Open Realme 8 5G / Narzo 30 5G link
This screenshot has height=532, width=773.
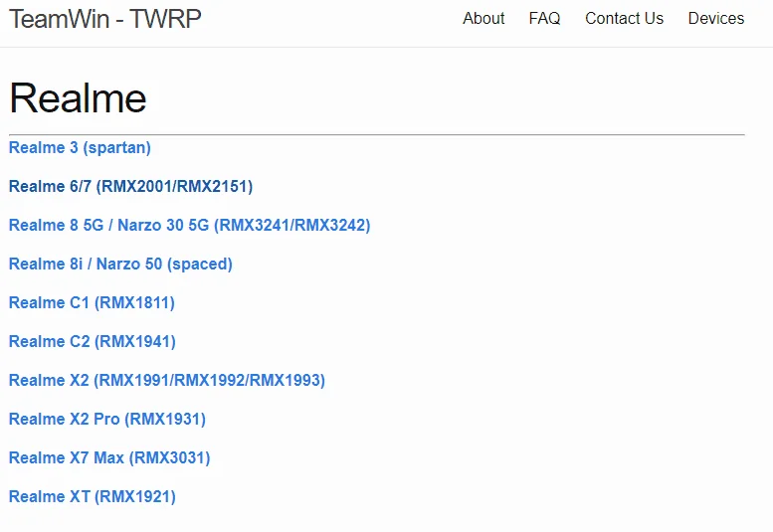(x=189, y=225)
